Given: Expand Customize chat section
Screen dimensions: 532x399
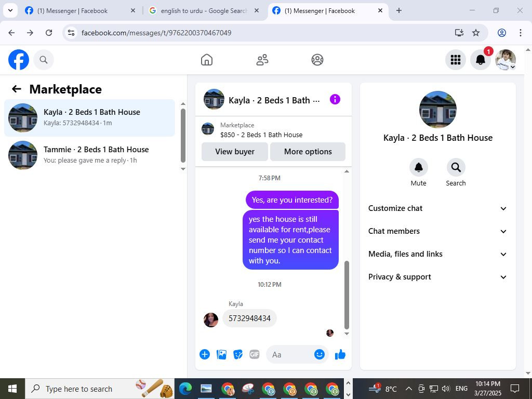Looking at the screenshot, I should 437,208.
